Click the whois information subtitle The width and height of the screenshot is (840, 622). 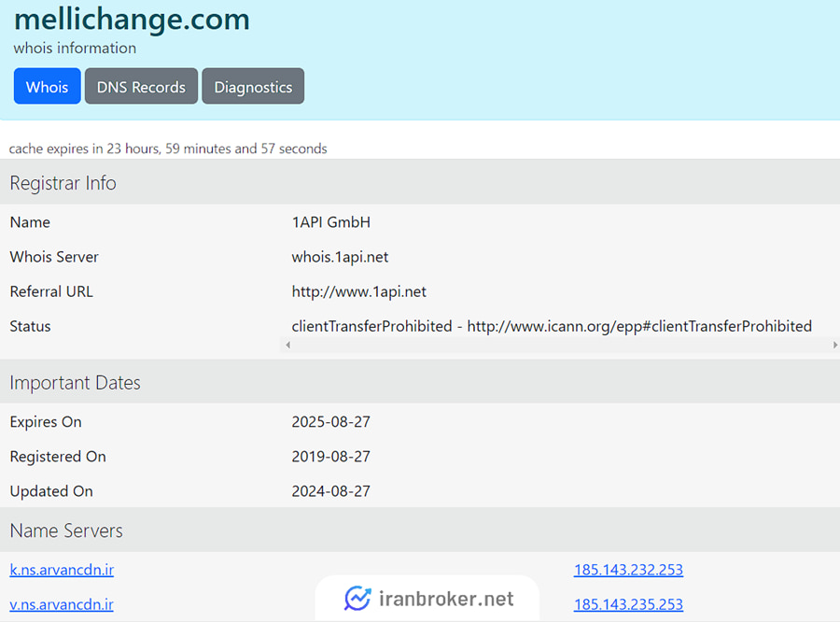[x=75, y=48]
